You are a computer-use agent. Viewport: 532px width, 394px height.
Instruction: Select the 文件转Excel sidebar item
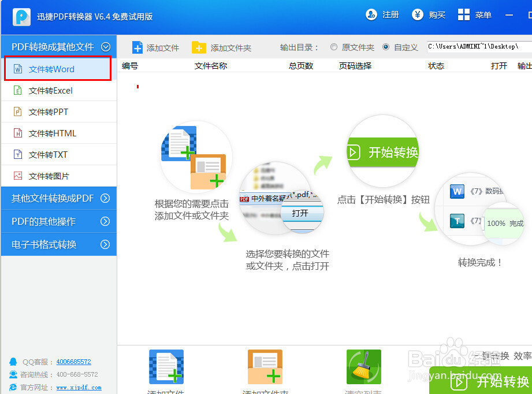coord(59,91)
